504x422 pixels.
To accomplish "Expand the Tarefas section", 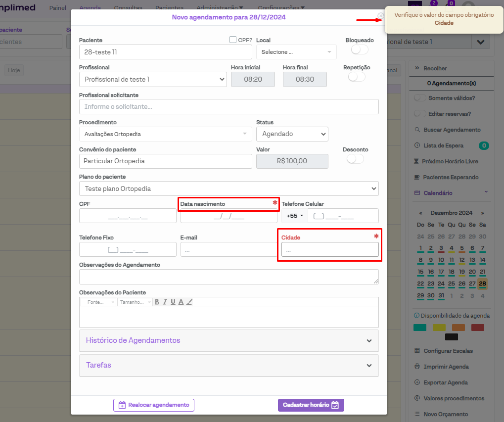I will 229,365.
